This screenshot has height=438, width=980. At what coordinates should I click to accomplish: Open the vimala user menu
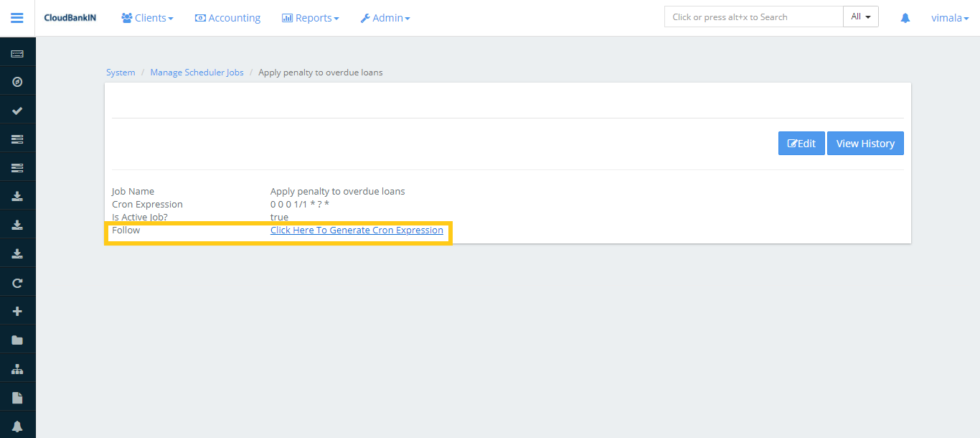(950, 18)
